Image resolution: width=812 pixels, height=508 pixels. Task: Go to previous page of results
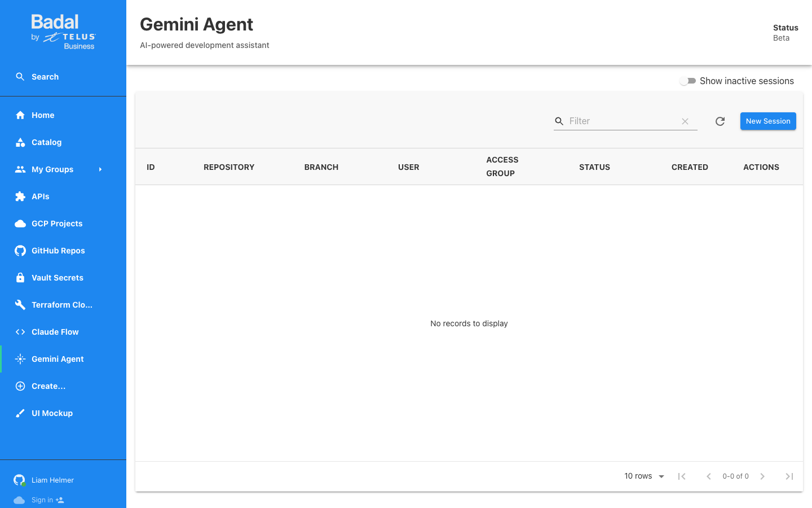point(709,476)
